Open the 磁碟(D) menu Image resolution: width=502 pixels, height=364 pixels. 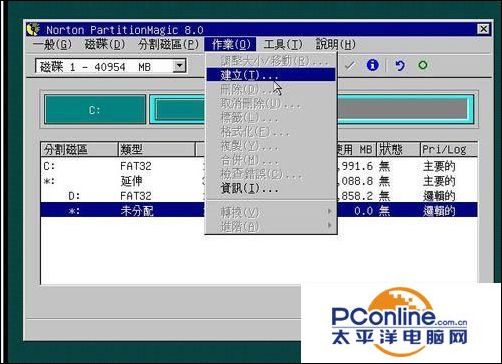(105, 44)
